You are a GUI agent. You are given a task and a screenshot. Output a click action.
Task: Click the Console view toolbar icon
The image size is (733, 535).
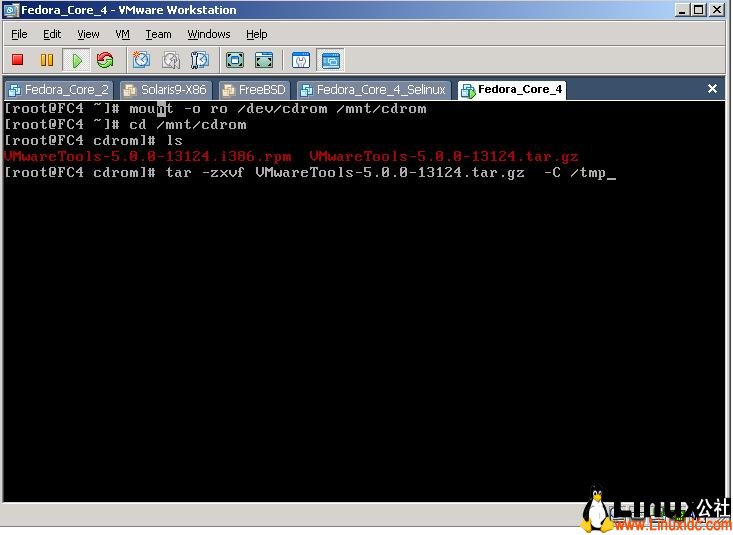coord(331,60)
